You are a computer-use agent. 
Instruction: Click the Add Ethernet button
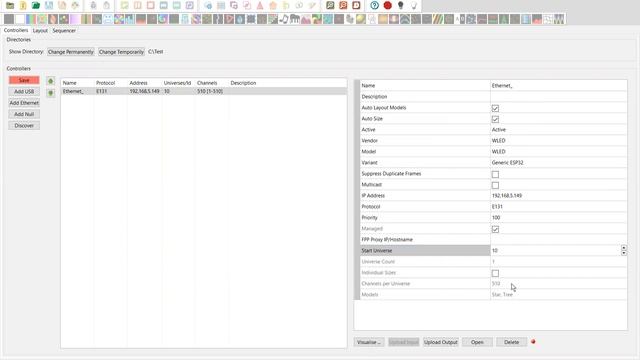[24, 103]
